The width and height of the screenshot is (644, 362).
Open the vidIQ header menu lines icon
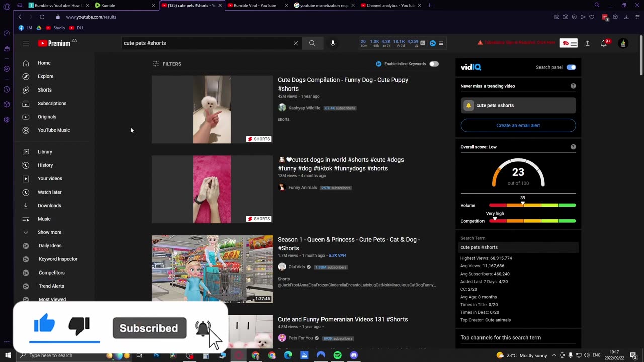pos(441,43)
